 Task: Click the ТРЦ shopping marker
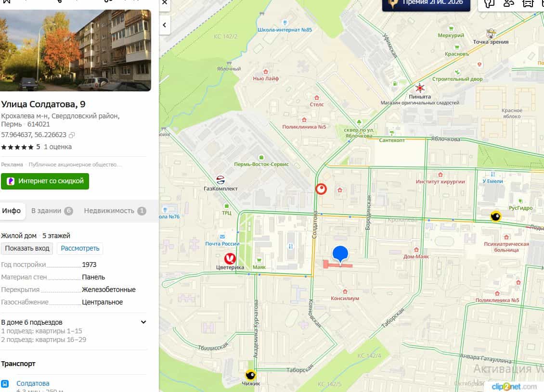[226, 206]
